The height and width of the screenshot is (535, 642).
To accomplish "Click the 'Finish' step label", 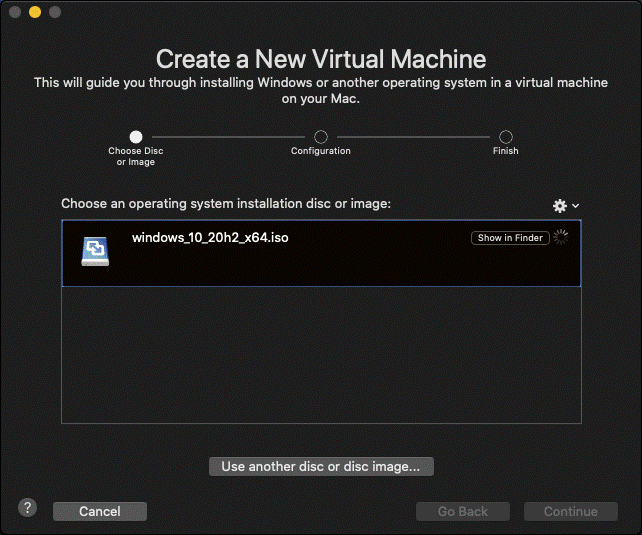I will [506, 151].
